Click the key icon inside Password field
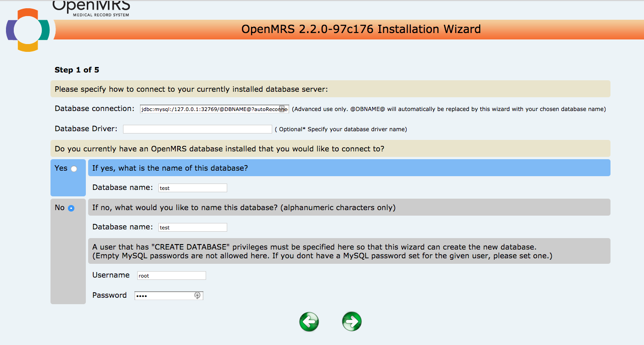 pos(197,295)
